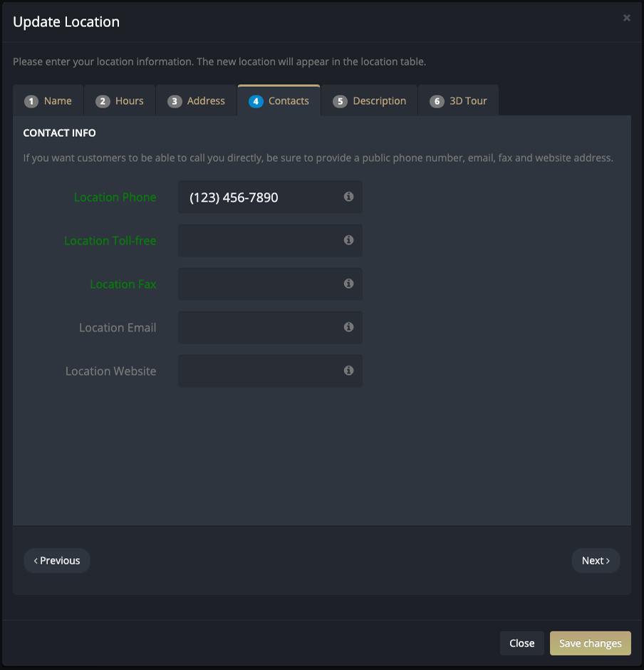Click into the Location Fax field
Screen dimensions: 644x670
(270, 284)
